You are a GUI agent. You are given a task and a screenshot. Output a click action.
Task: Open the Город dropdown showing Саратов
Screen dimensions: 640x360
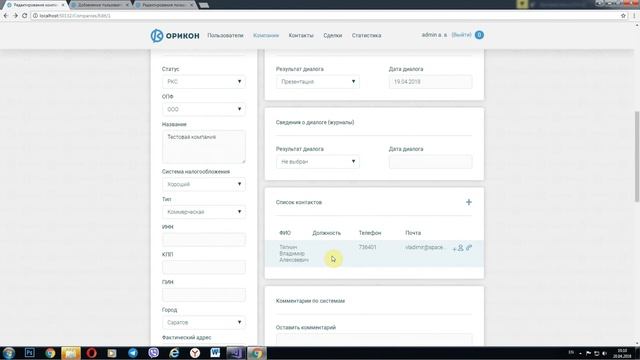click(x=204, y=322)
